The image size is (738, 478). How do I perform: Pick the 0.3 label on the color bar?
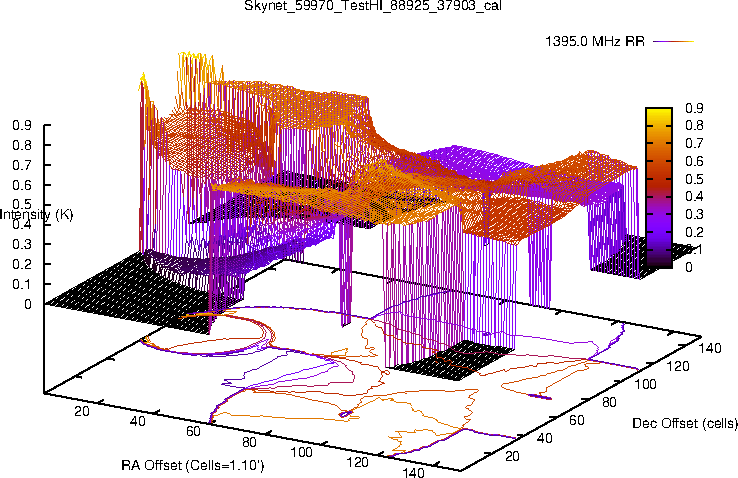coord(694,214)
